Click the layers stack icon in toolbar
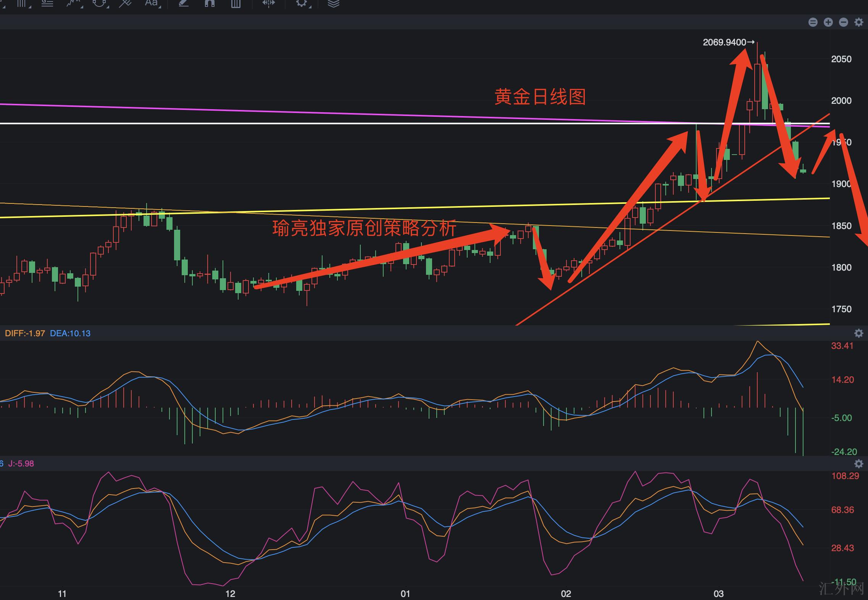 [x=333, y=3]
